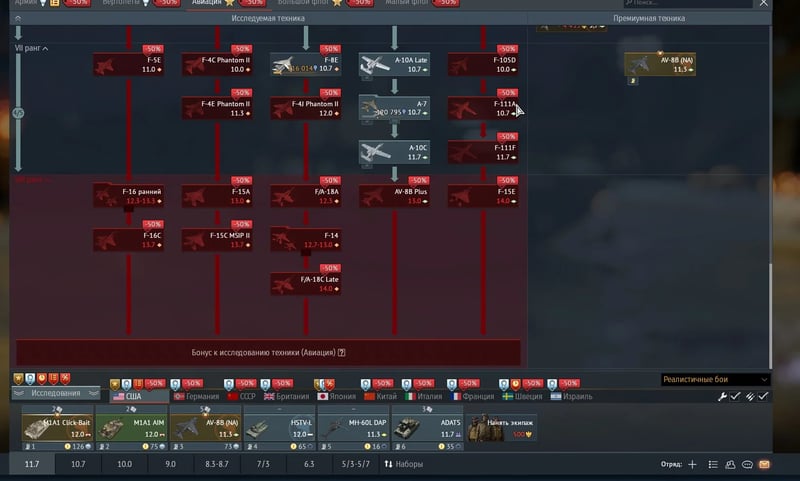Select the F-15E aircraft tile
The image size is (800, 481).
(483, 196)
